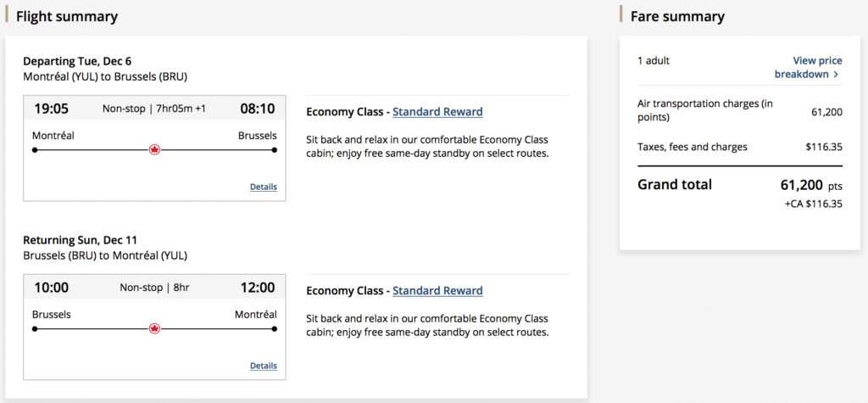Viewport: 868px width, 403px height.
Task: Click the Air Canada maple leaf on departing route
Action: (154, 149)
